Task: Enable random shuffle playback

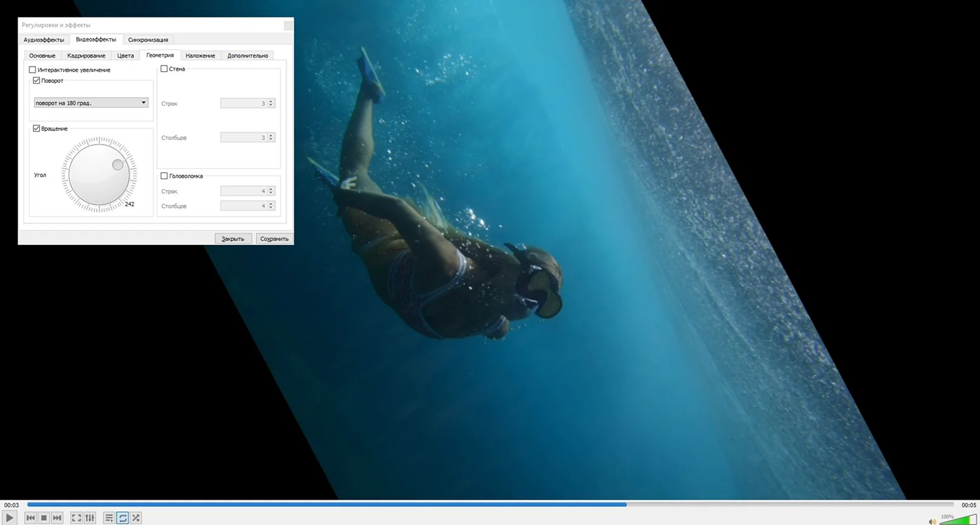Action: click(136, 518)
